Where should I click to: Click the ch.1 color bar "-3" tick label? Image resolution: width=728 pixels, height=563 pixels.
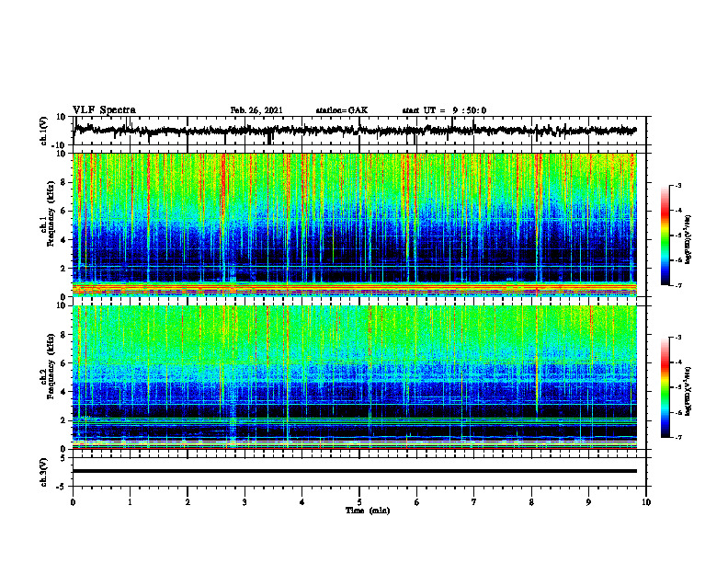coord(678,185)
